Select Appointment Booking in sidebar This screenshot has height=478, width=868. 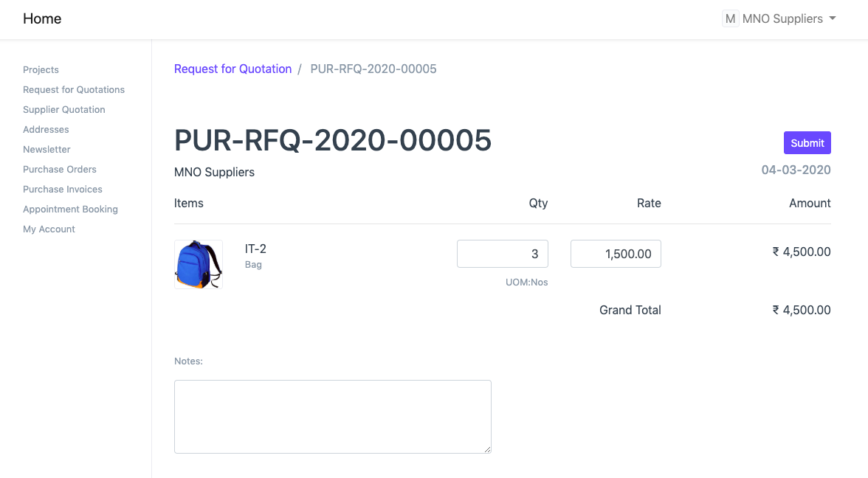pos(70,209)
